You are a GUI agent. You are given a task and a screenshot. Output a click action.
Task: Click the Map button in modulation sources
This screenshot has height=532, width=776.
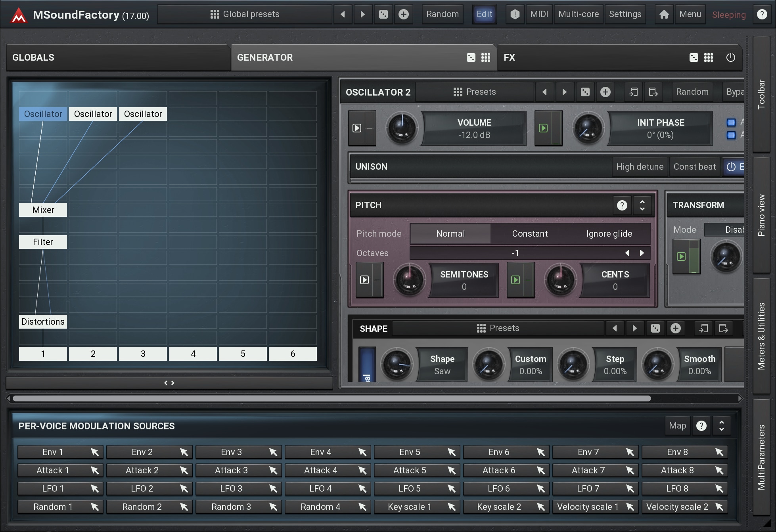pyautogui.click(x=677, y=426)
